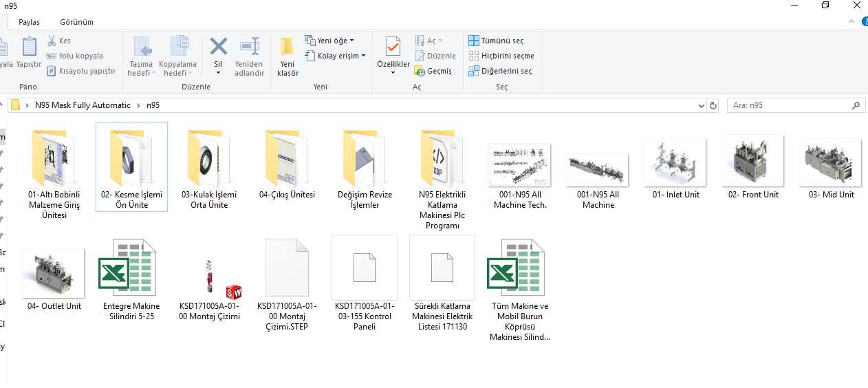
Task: Click Düzenle in the Aç group
Action: coord(435,56)
